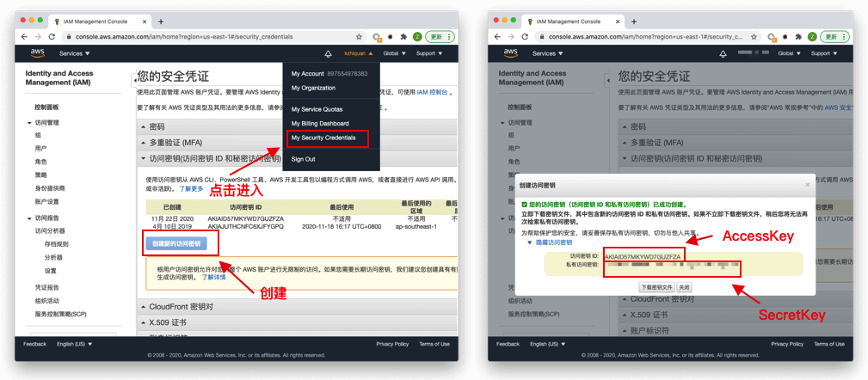Collapse the IAM sidebar in left window

(133, 80)
